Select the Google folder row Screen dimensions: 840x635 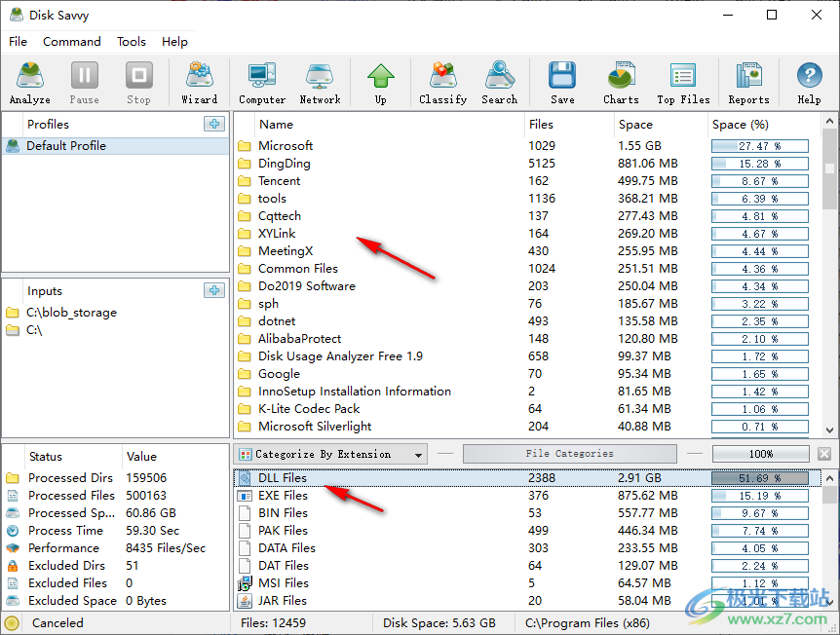click(x=527, y=374)
